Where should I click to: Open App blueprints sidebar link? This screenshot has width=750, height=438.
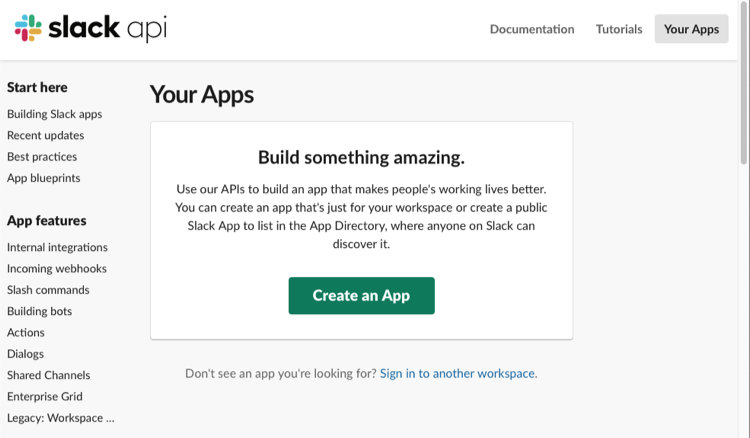(44, 178)
